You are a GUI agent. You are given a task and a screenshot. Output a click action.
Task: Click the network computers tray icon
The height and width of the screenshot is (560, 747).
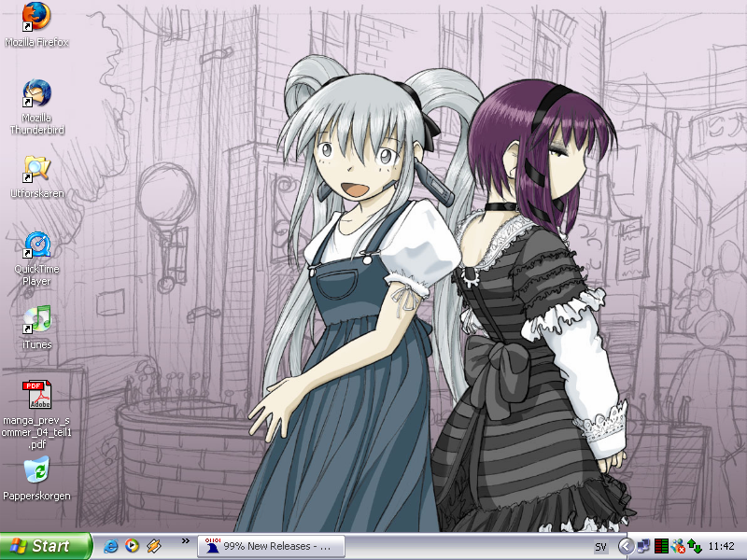click(x=643, y=546)
